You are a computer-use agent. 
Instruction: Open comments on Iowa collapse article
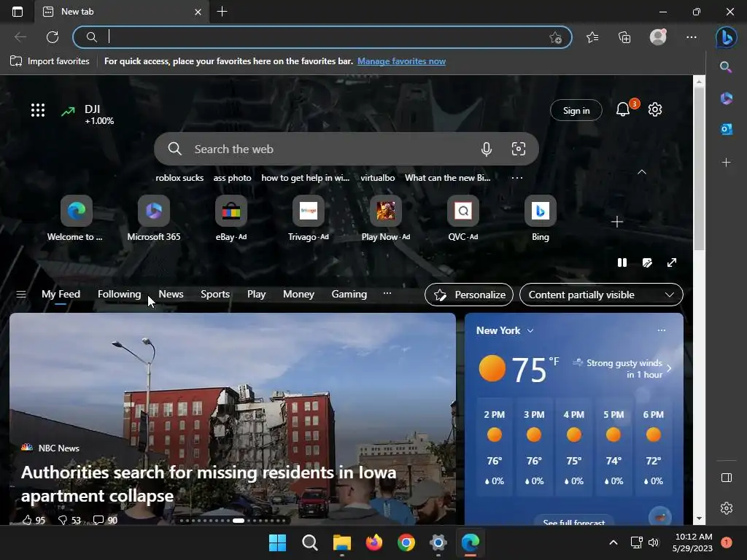tap(105, 520)
